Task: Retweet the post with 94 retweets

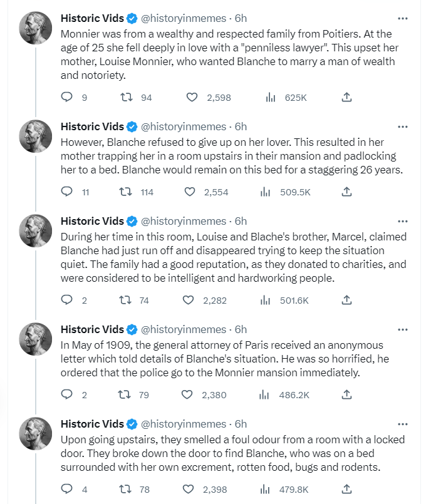Action: pyautogui.click(x=127, y=97)
